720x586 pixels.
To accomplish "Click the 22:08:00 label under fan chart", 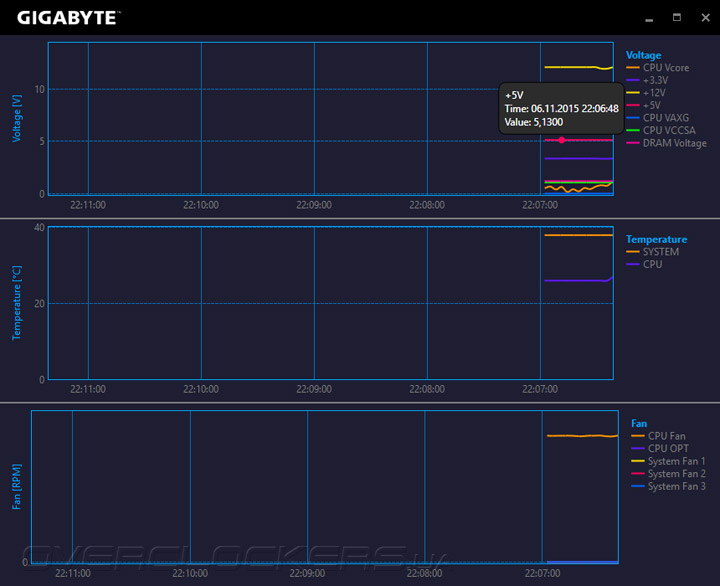I will click(424, 573).
